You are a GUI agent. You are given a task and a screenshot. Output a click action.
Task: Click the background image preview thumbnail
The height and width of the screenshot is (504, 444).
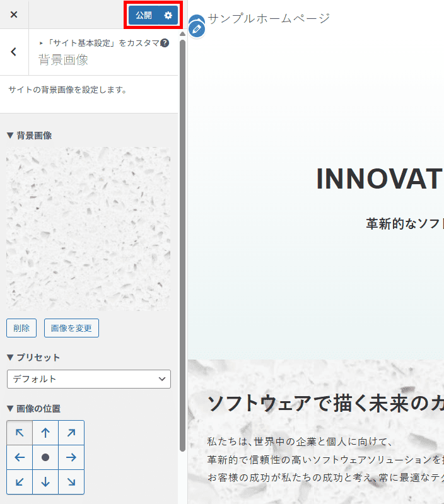click(88, 229)
